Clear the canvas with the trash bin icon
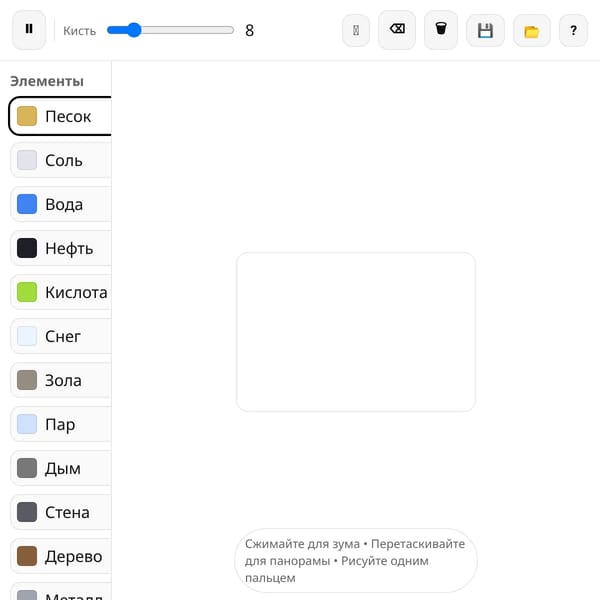This screenshot has width=600, height=600. tap(441, 29)
